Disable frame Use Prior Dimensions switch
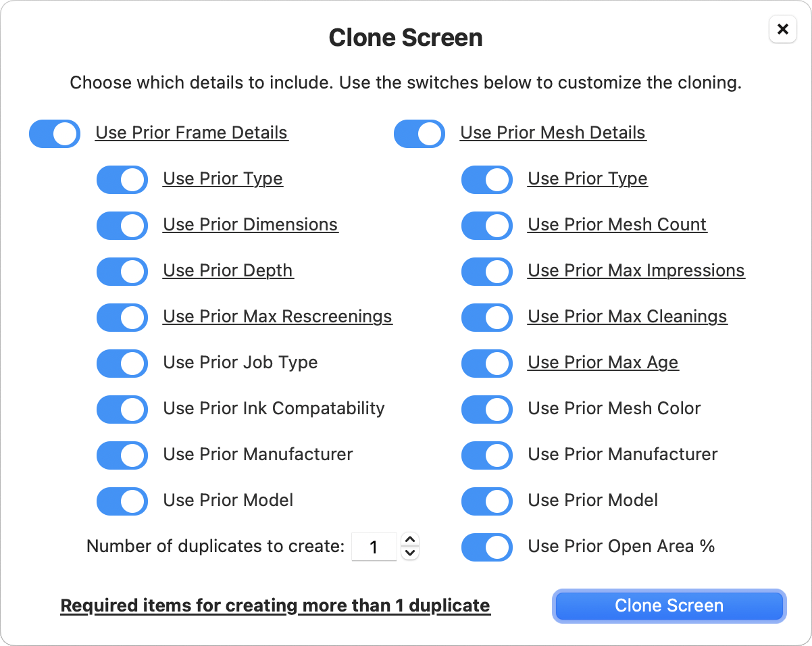 (122, 225)
